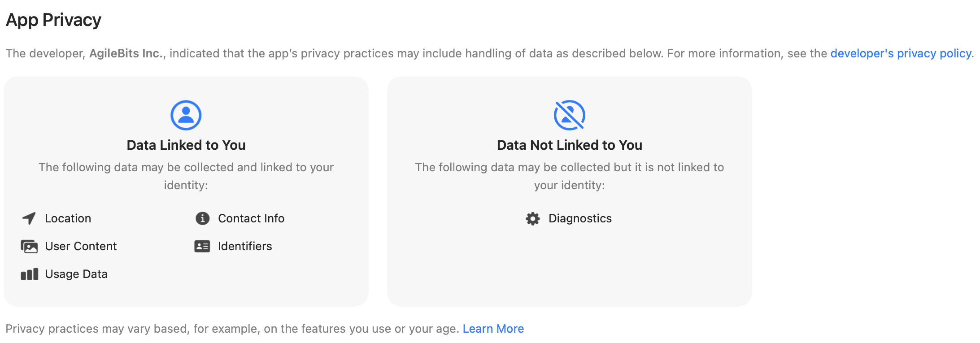Click the Location arrow icon
Image resolution: width=980 pixels, height=343 pixels.
click(x=29, y=218)
